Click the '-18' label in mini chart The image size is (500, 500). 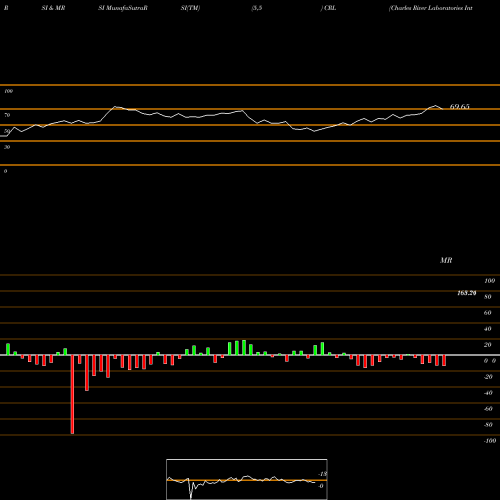pyautogui.click(x=323, y=474)
